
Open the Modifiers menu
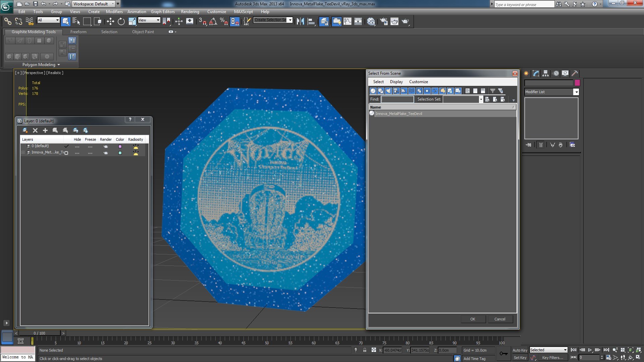(114, 11)
